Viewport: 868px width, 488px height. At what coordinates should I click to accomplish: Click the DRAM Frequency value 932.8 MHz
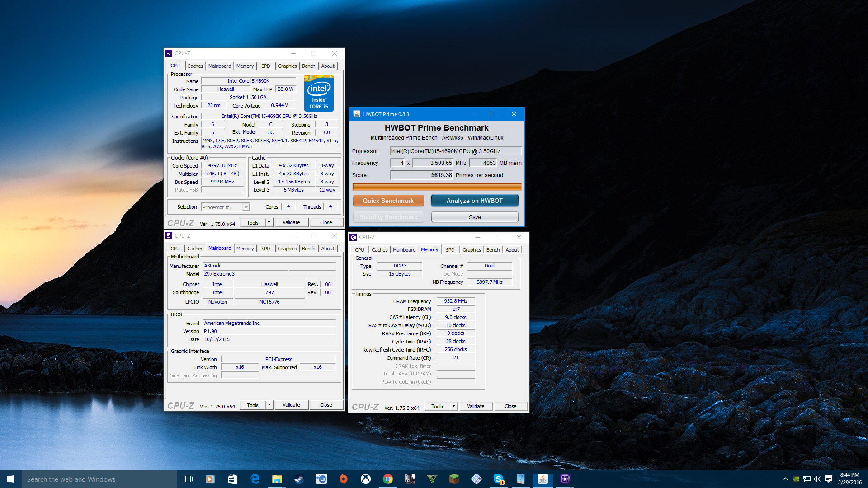tap(456, 301)
